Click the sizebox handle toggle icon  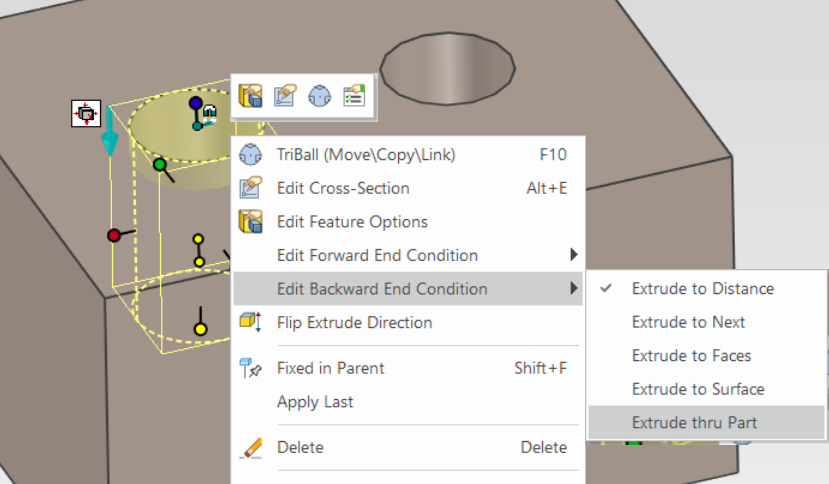[86, 114]
